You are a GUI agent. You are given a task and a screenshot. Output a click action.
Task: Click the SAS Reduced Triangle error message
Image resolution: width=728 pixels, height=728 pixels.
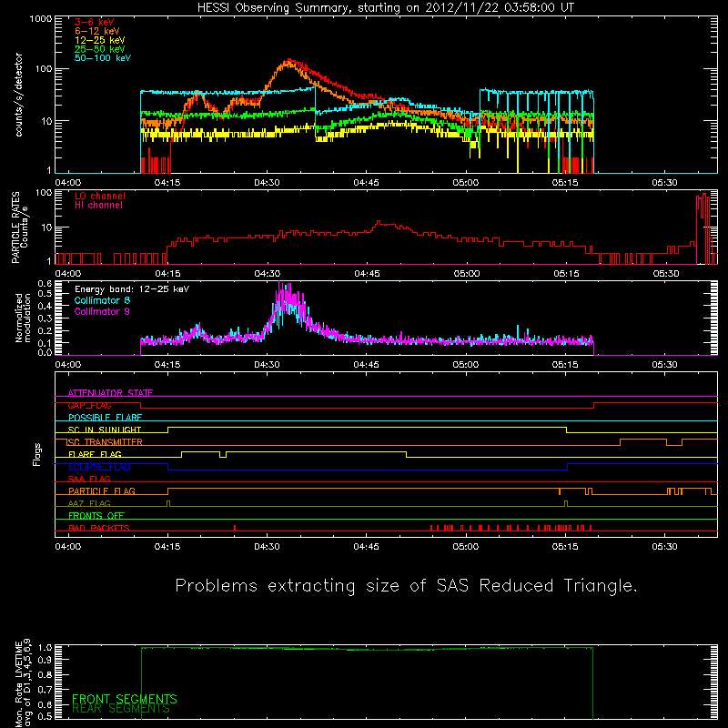[406, 586]
